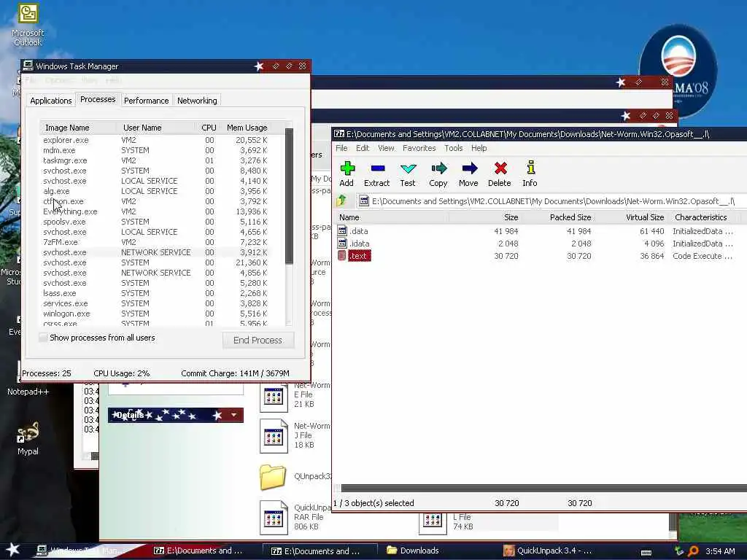Select the .data section icon
The width and height of the screenshot is (747, 560).
point(341,231)
